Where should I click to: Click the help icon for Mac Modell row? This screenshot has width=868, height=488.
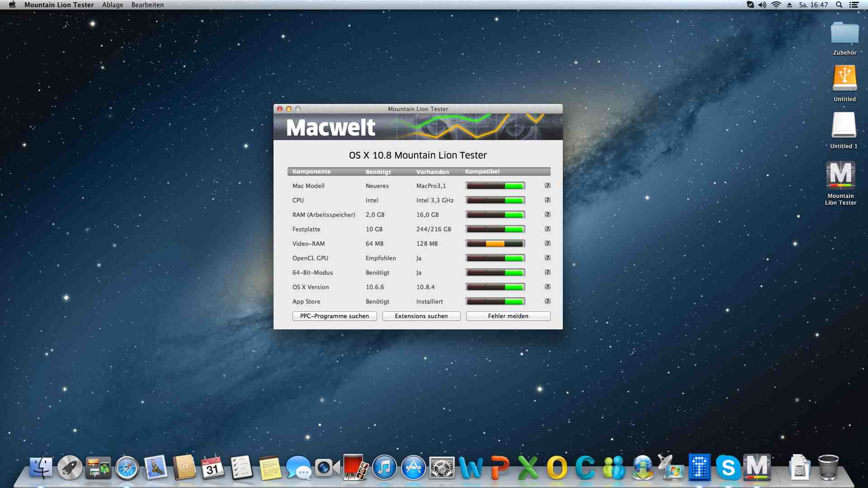click(x=547, y=186)
